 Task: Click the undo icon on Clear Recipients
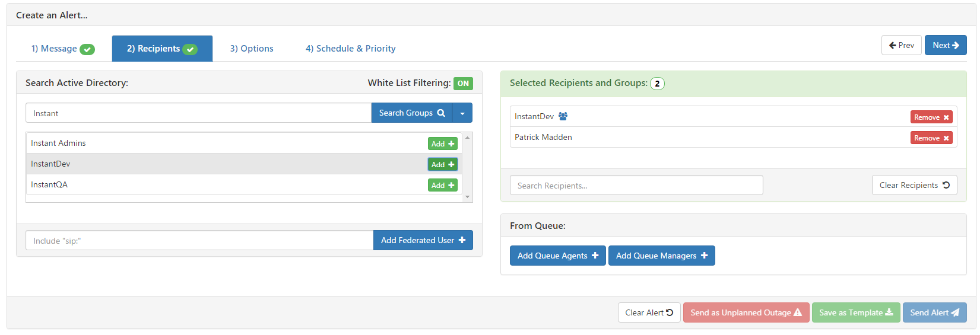click(x=946, y=185)
